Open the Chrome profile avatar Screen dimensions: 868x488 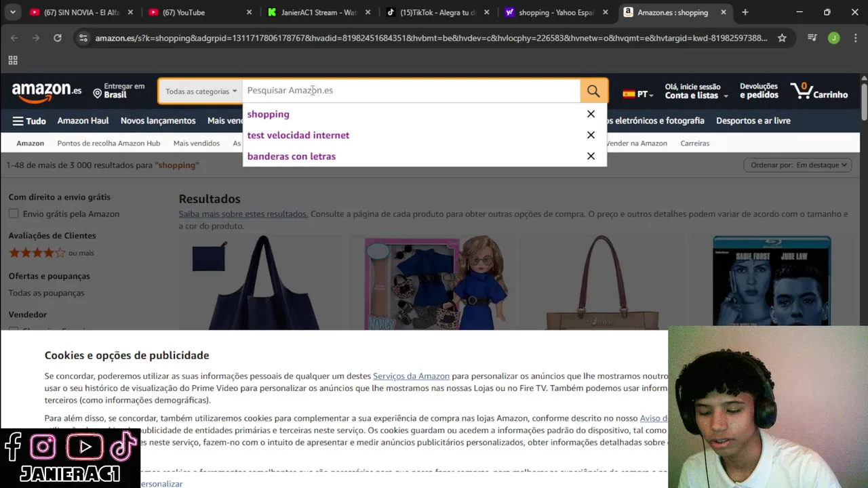click(833, 38)
